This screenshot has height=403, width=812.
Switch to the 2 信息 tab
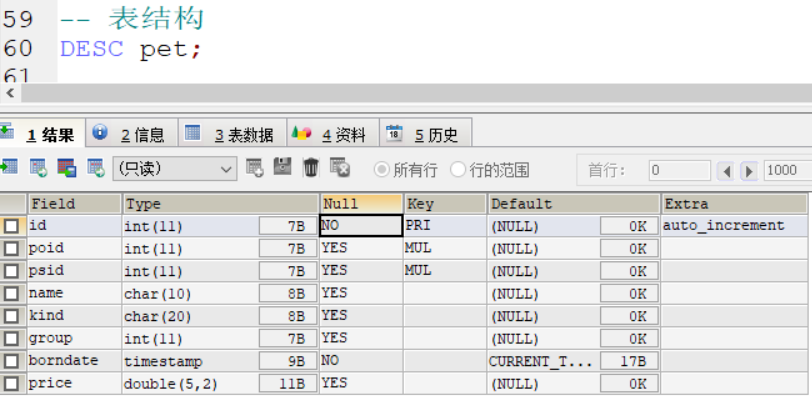click(x=133, y=135)
